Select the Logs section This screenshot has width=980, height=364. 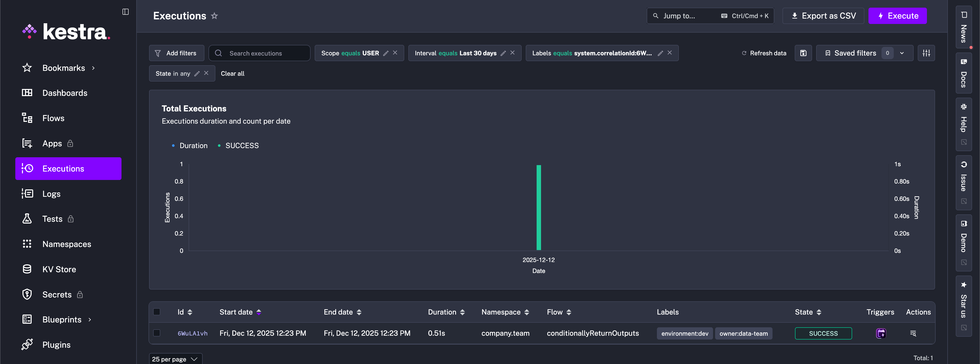click(52, 193)
